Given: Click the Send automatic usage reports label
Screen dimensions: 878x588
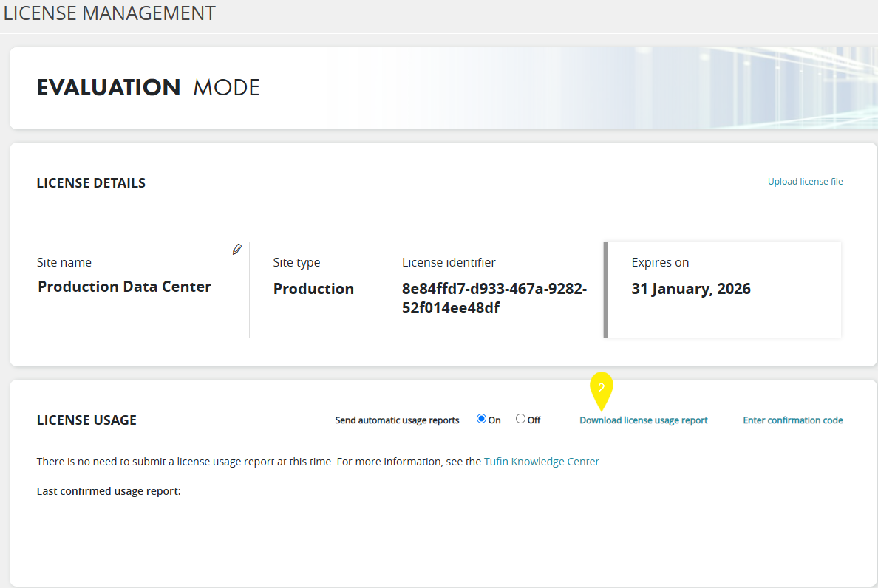Looking at the screenshot, I should 397,420.
